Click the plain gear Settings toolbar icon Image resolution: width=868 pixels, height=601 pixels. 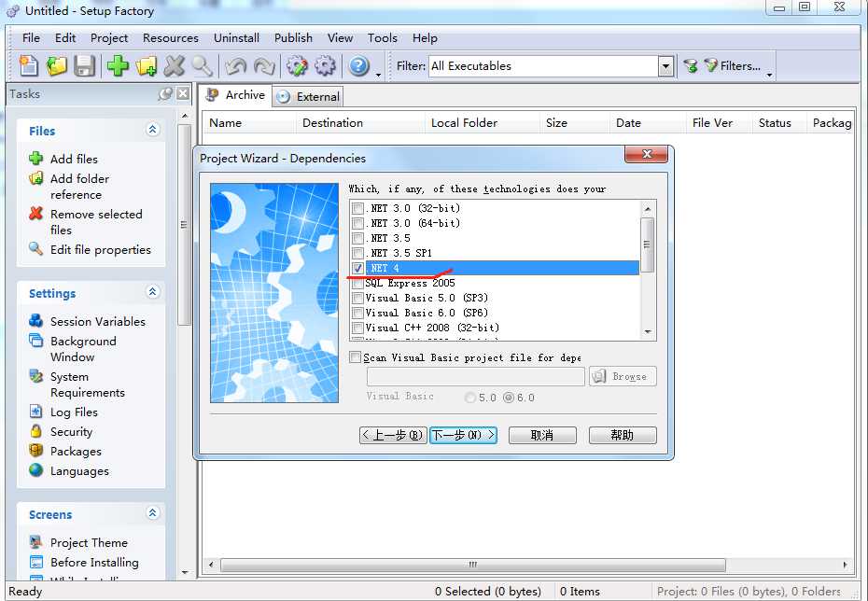(325, 66)
